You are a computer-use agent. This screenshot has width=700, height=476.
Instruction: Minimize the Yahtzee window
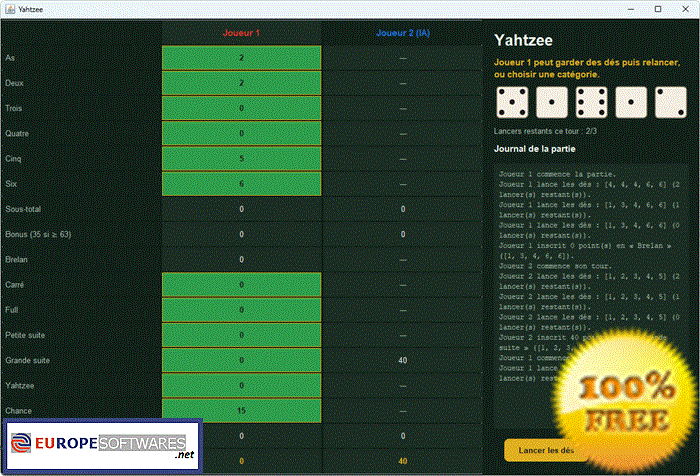coord(631,9)
